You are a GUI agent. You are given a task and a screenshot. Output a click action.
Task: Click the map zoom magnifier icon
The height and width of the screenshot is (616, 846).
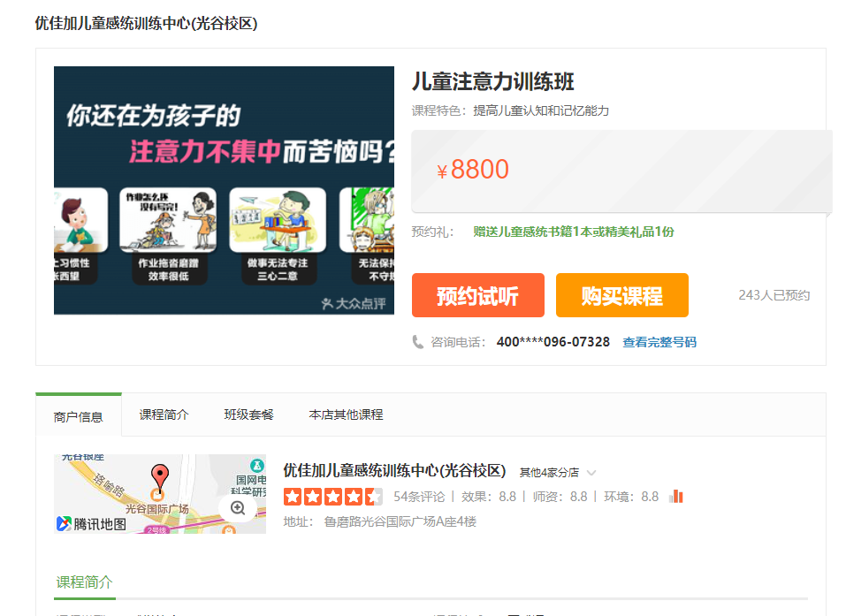(x=237, y=507)
